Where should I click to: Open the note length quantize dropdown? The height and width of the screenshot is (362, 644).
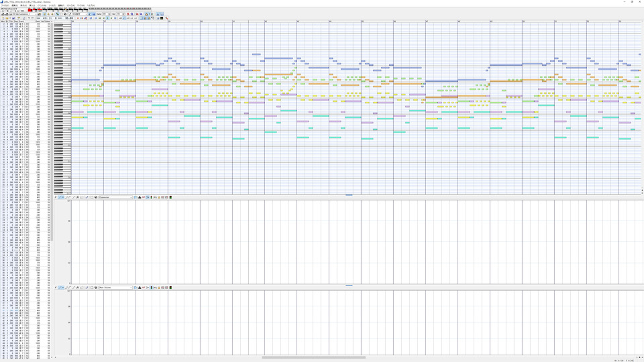click(79, 14)
